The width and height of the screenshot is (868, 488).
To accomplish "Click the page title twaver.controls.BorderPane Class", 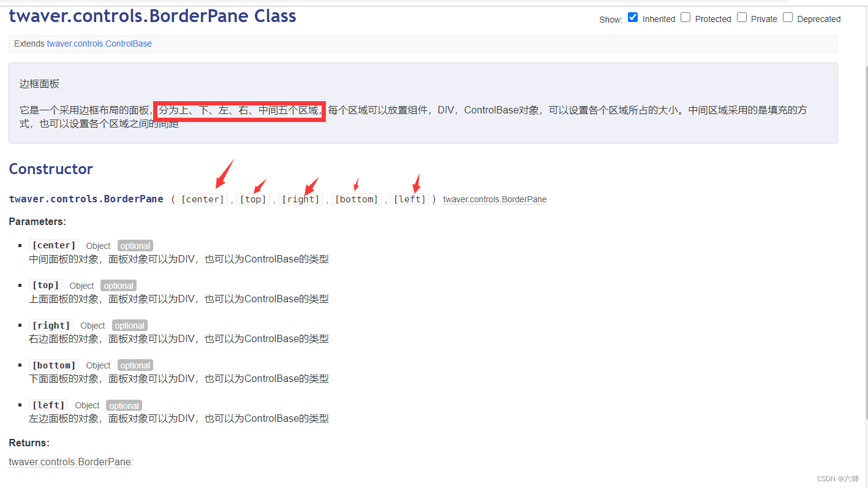I will point(153,16).
